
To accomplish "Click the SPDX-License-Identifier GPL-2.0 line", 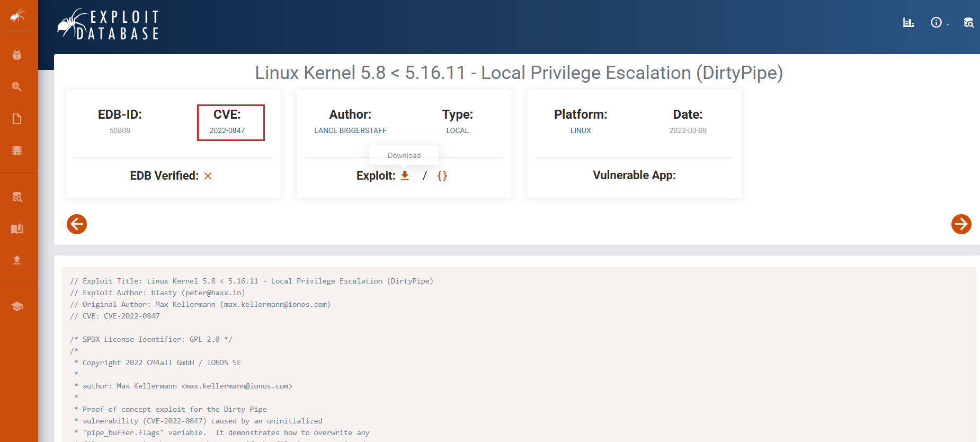I will [151, 339].
